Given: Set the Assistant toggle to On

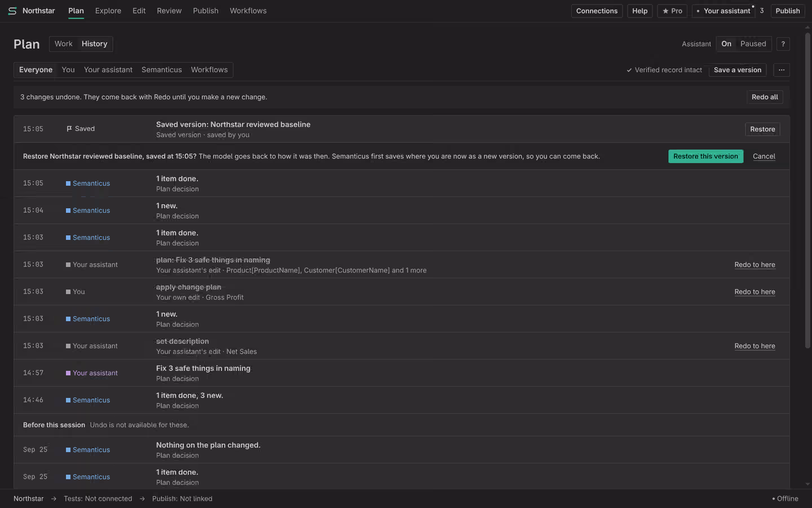Looking at the screenshot, I should coord(726,44).
